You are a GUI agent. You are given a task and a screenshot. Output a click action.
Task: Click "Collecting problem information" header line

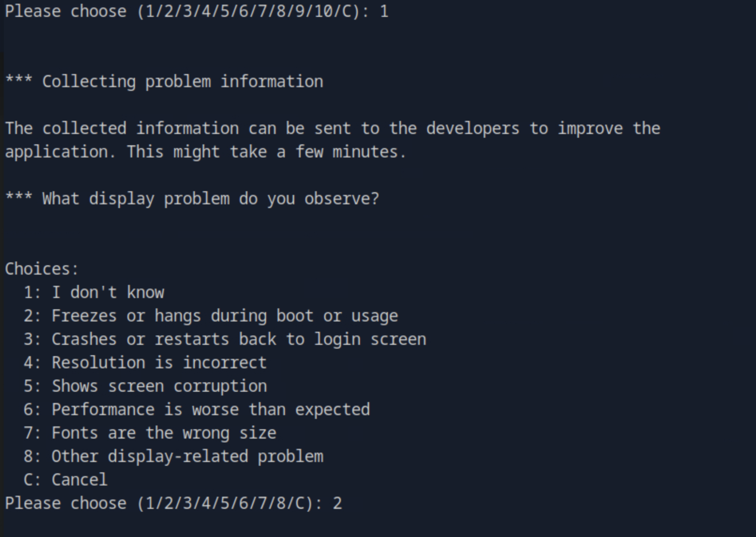(182, 82)
